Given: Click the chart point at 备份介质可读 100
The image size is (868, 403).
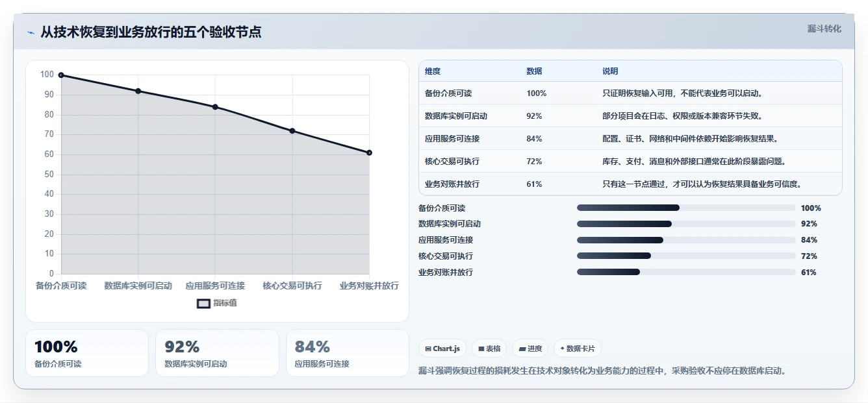Looking at the screenshot, I should coord(61,75).
